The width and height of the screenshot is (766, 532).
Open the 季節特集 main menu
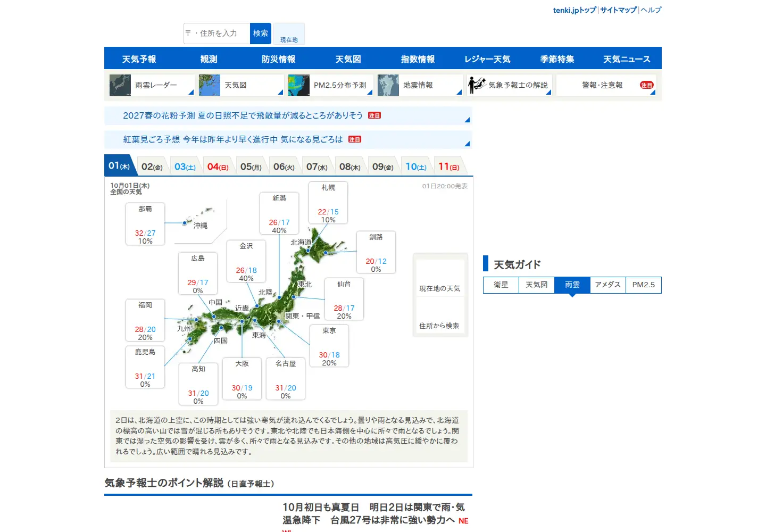click(557, 59)
